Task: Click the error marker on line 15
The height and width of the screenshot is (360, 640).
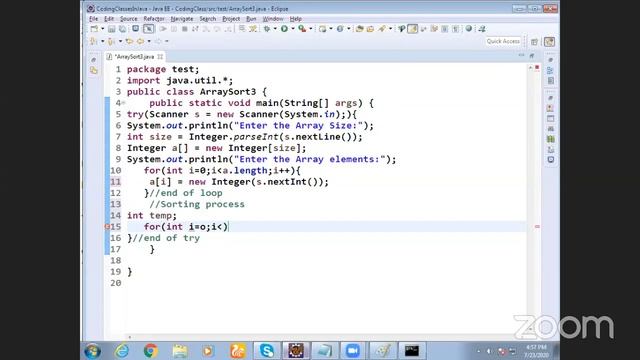Action: point(107,227)
